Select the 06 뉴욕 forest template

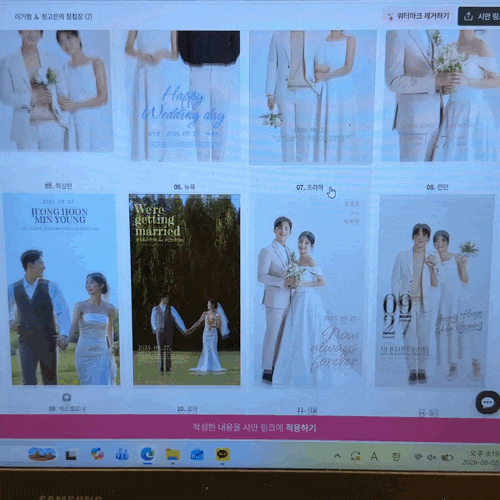[185, 289]
